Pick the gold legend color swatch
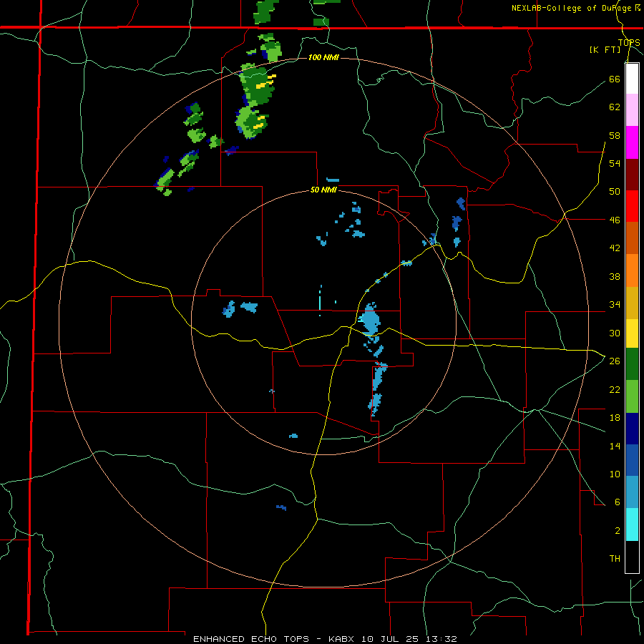This screenshot has height=644, width=644. (632, 303)
